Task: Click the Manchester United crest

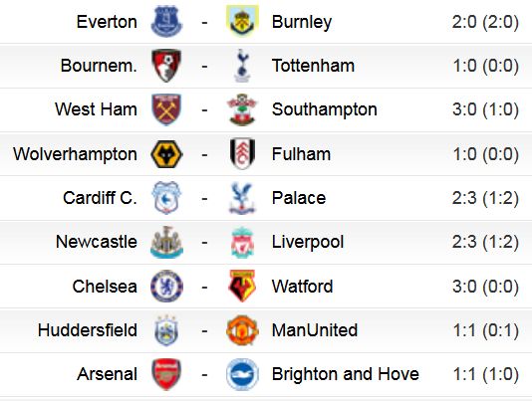Action: coord(242,330)
